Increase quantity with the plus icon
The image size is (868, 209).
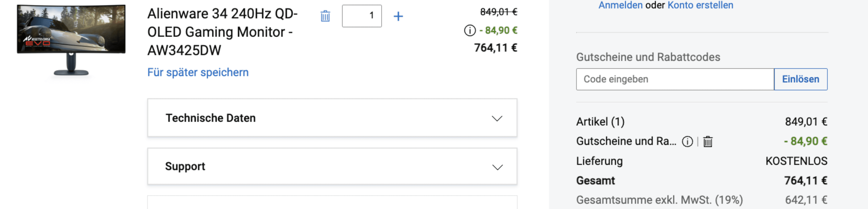(398, 16)
